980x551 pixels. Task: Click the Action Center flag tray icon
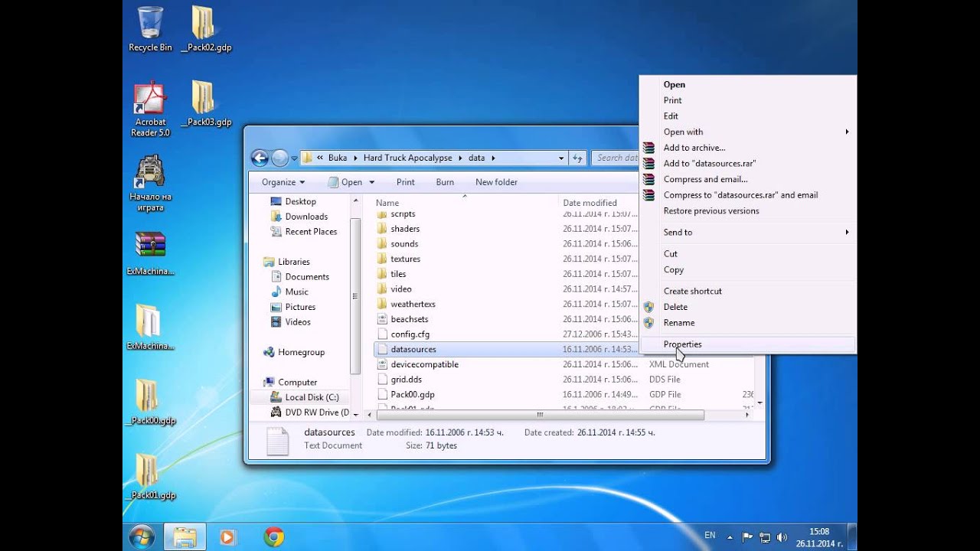pos(748,537)
